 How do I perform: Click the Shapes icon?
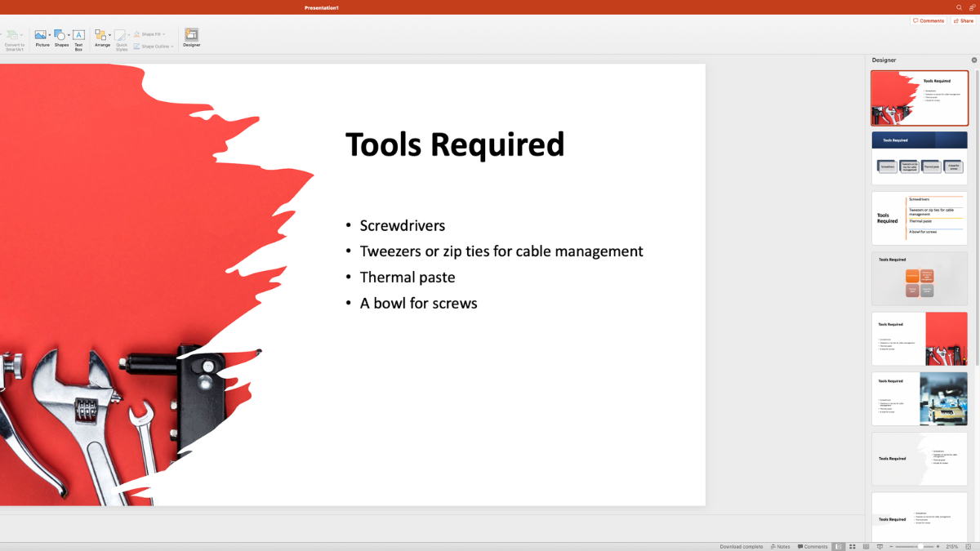click(60, 38)
